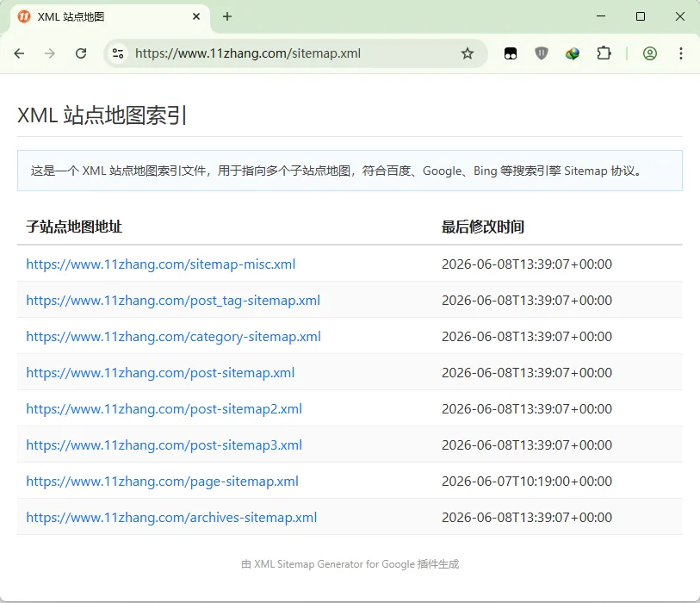Reload the sitemap page
This screenshot has width=700, height=603.
(x=81, y=53)
